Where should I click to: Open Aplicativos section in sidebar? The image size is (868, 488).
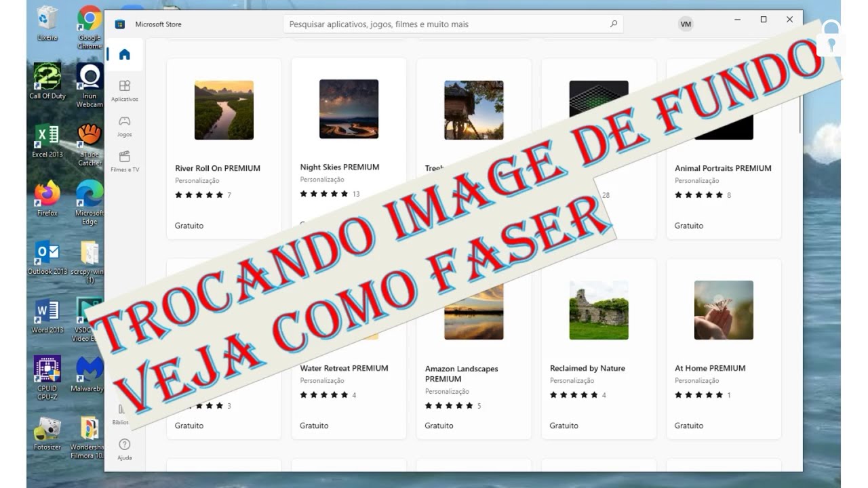pos(125,90)
